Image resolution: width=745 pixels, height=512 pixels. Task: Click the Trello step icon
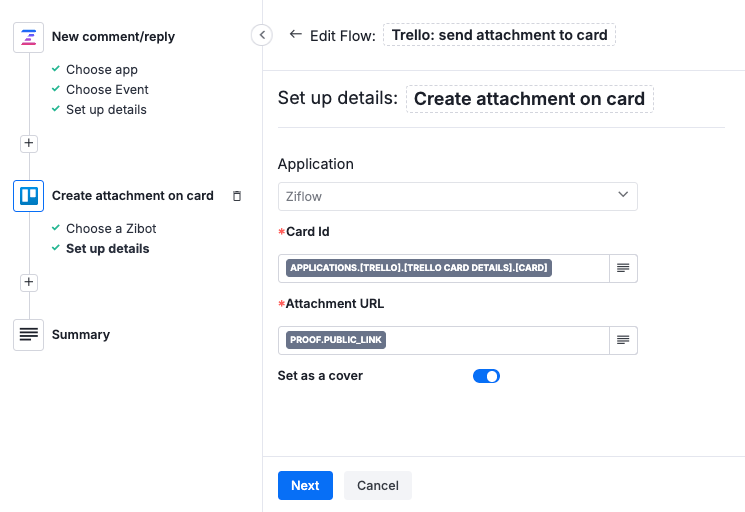[29, 196]
